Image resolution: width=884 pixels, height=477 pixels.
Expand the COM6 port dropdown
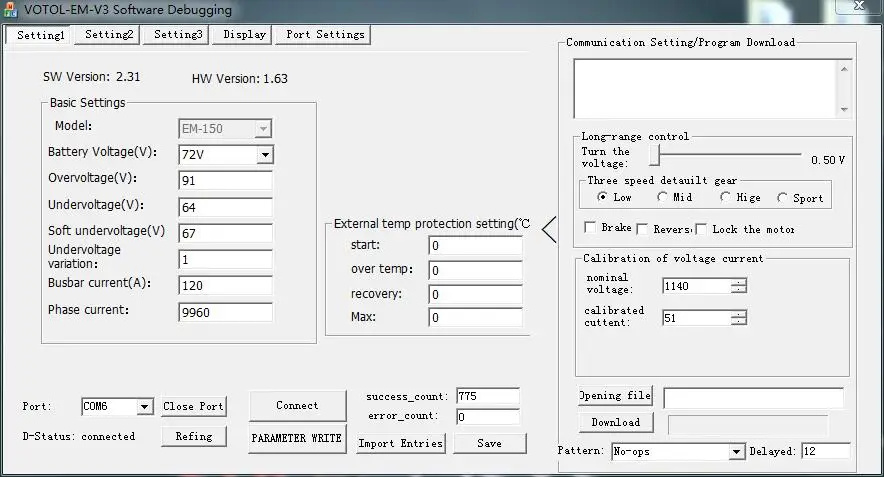click(144, 407)
